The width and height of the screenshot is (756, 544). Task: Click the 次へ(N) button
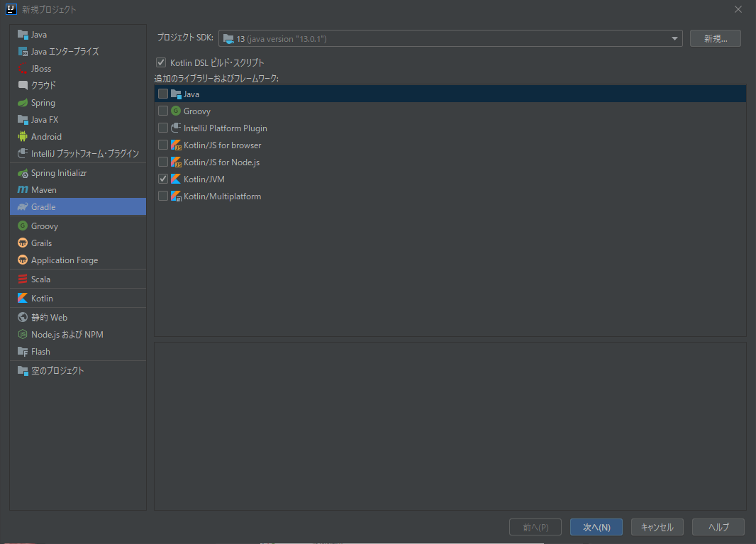[596, 527]
